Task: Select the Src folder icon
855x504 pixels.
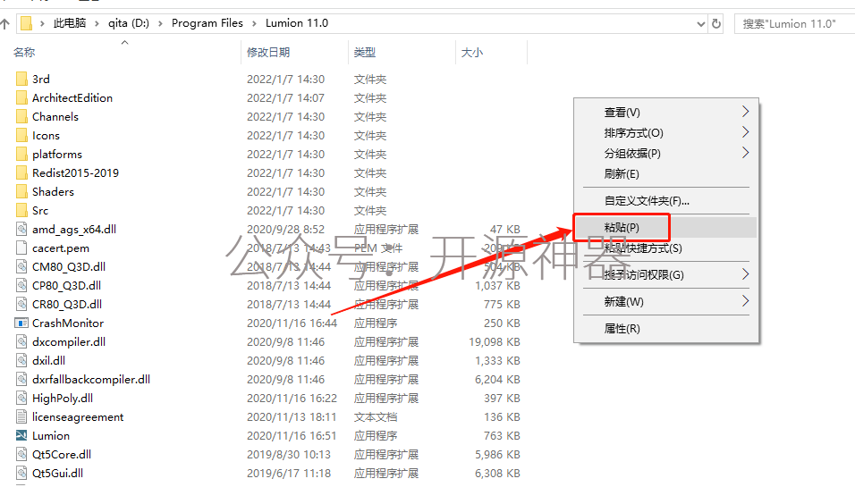Action: coord(21,211)
